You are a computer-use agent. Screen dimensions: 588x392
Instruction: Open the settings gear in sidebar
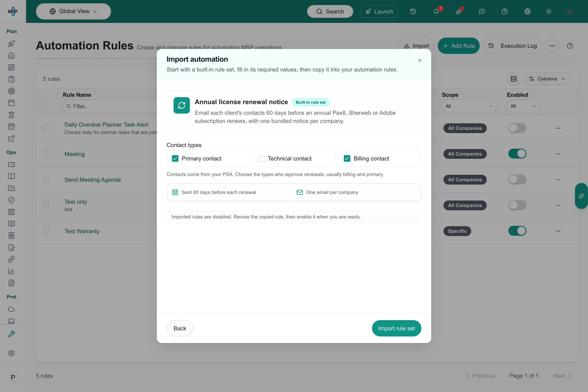tap(11, 353)
